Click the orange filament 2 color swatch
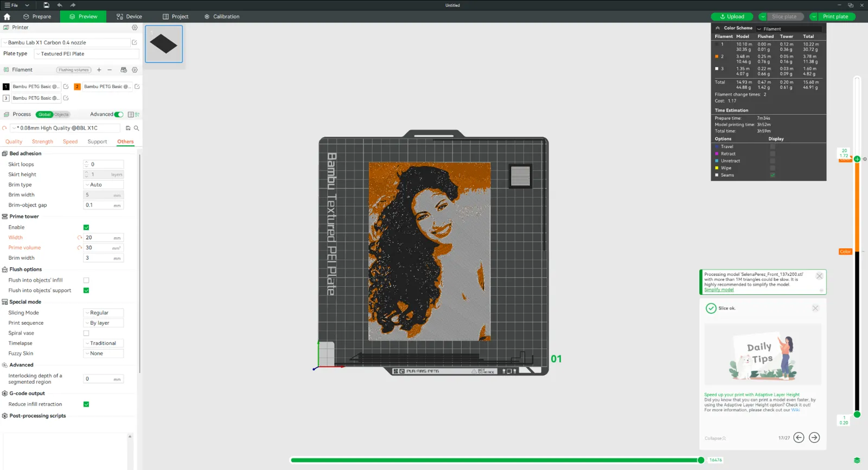This screenshot has width=868, height=470. pos(78,87)
